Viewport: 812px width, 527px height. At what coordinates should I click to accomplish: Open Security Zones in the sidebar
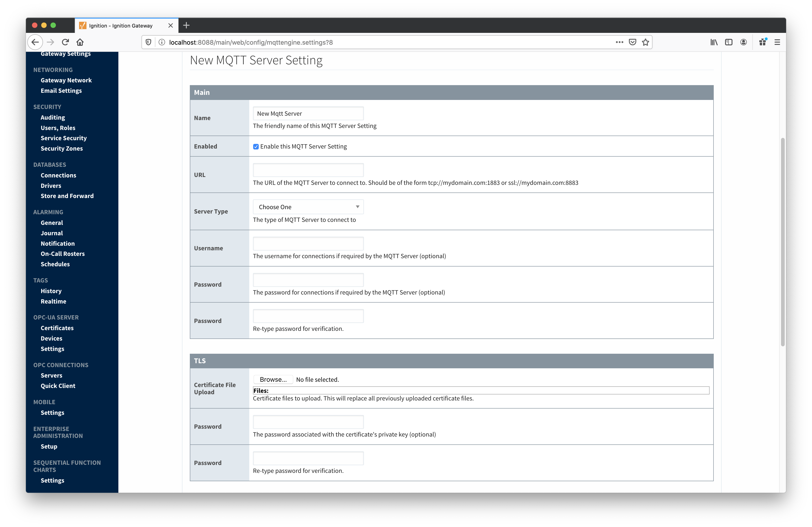click(x=62, y=149)
